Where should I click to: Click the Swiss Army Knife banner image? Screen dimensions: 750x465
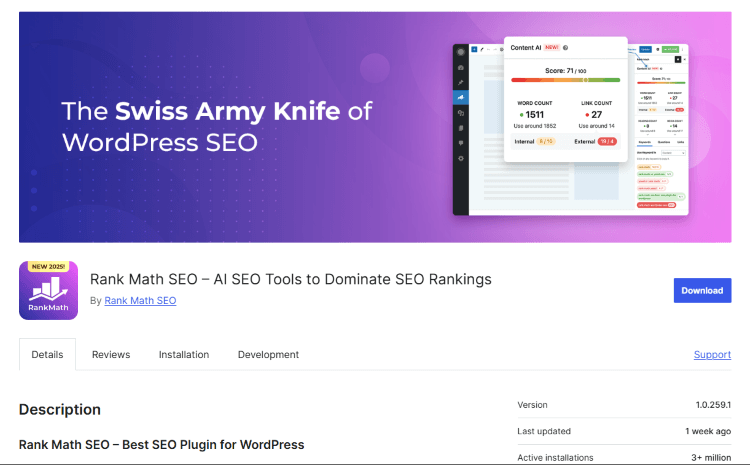coord(375,127)
